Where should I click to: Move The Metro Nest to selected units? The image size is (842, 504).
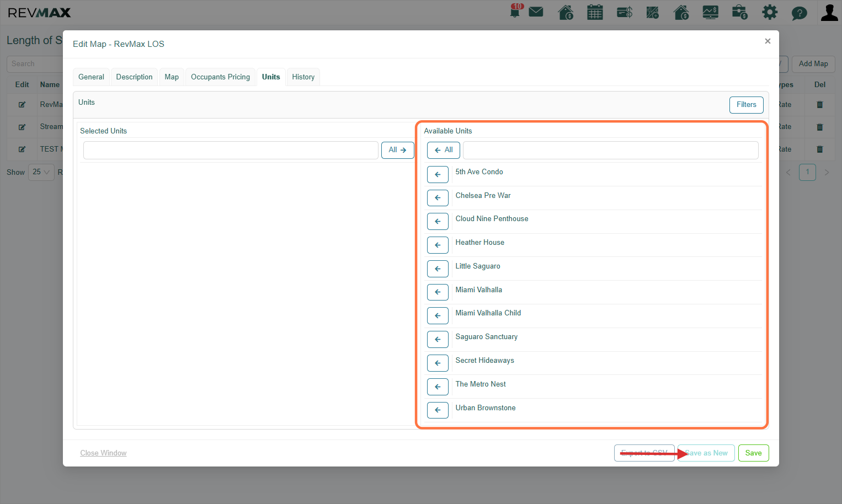438,387
